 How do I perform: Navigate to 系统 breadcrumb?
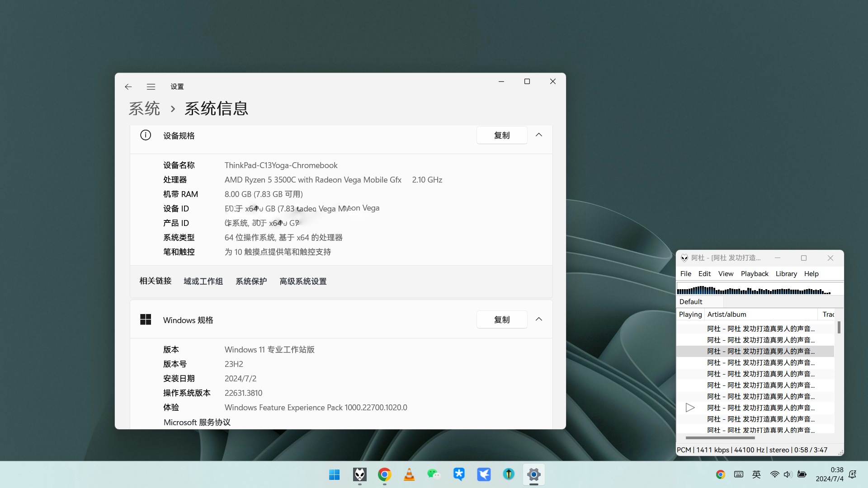(x=145, y=108)
